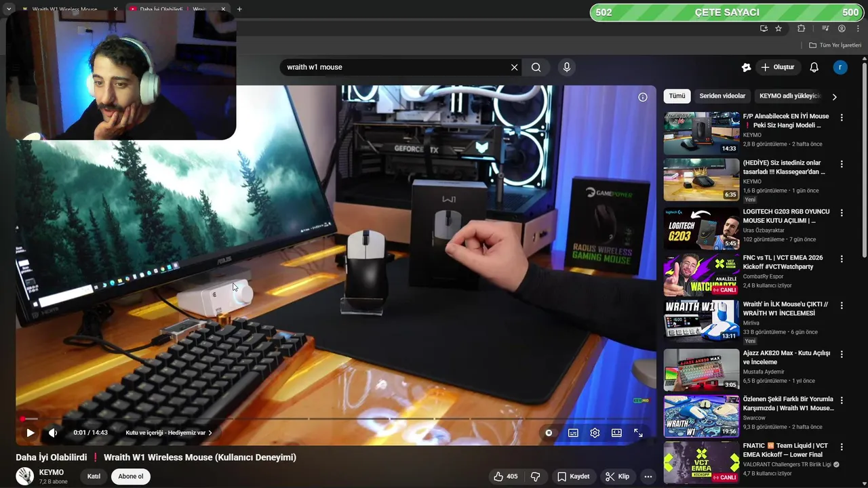This screenshot has height=488, width=868.
Task: Mute the video volume icon
Action: coord(53,432)
